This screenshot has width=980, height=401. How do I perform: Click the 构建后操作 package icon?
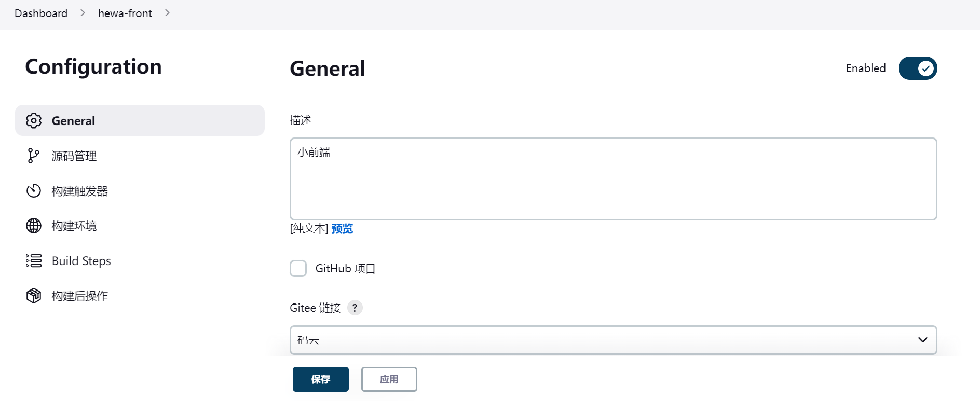(x=34, y=296)
